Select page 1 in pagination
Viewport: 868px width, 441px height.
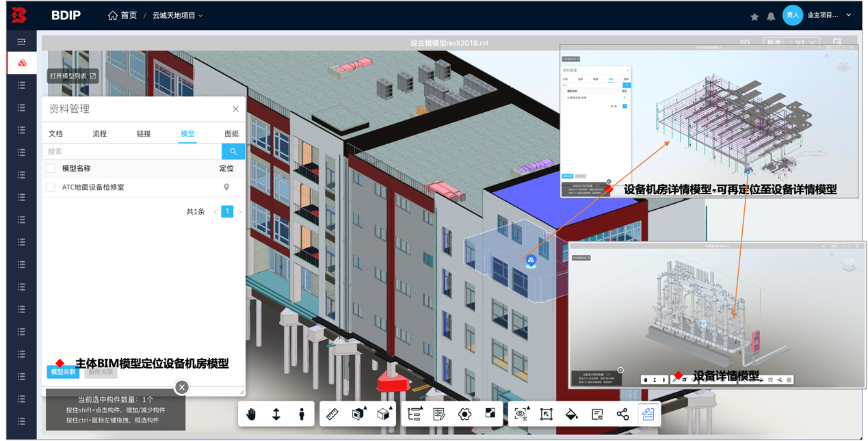(227, 211)
